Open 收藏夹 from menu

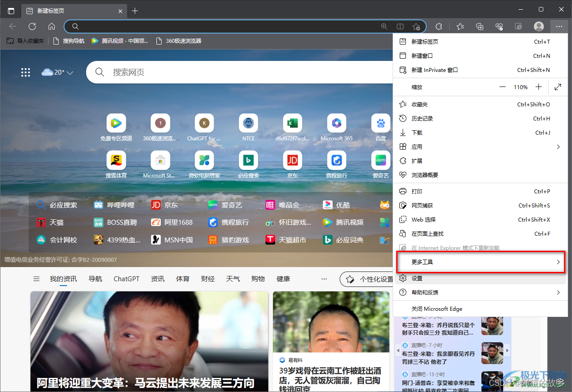pyautogui.click(x=480, y=104)
